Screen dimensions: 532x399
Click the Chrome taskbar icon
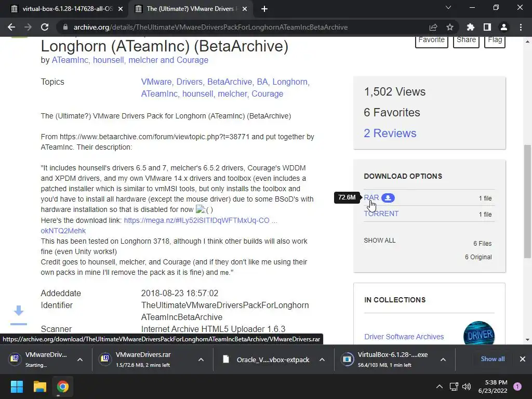click(63, 387)
